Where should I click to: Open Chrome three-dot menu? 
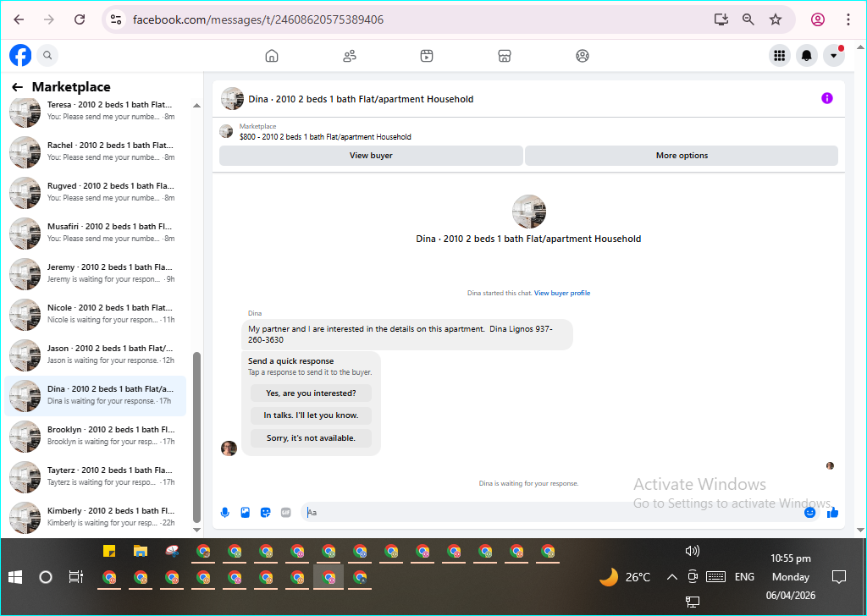tap(848, 20)
